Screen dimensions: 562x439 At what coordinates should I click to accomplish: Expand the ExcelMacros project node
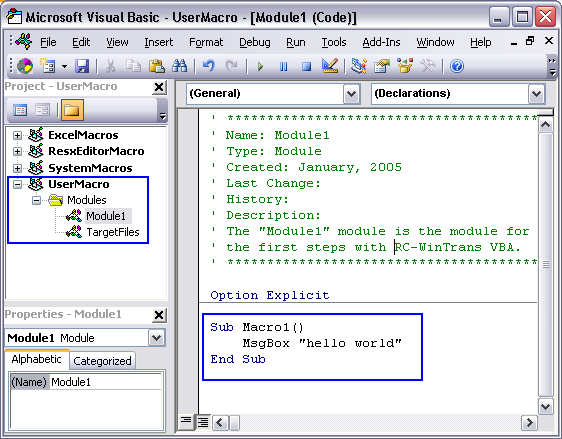[17, 135]
